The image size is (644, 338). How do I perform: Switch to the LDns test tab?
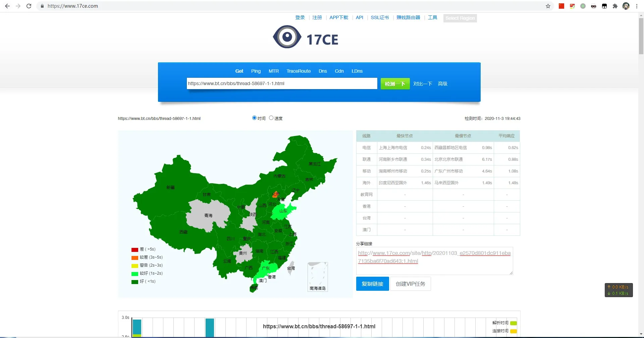pyautogui.click(x=357, y=71)
